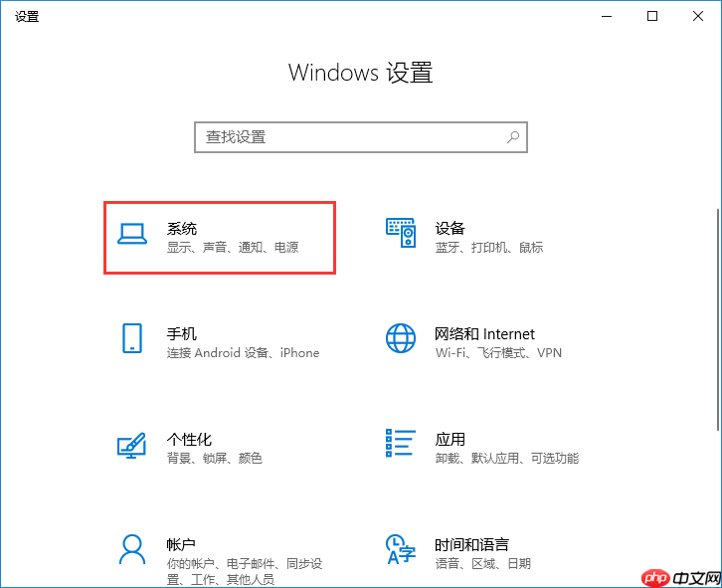Open 网络和 Internet category title
This screenshot has width=722, height=588.
tap(485, 333)
